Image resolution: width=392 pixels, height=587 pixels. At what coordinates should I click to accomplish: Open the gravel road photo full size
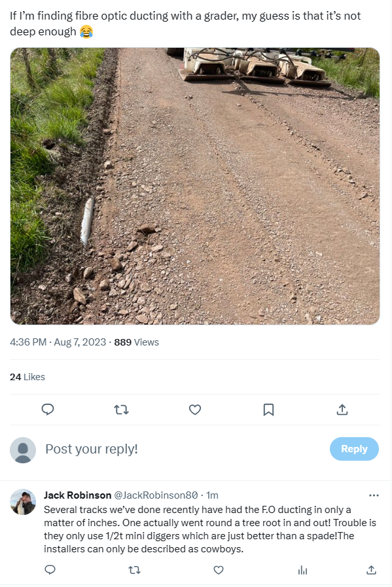tap(194, 187)
